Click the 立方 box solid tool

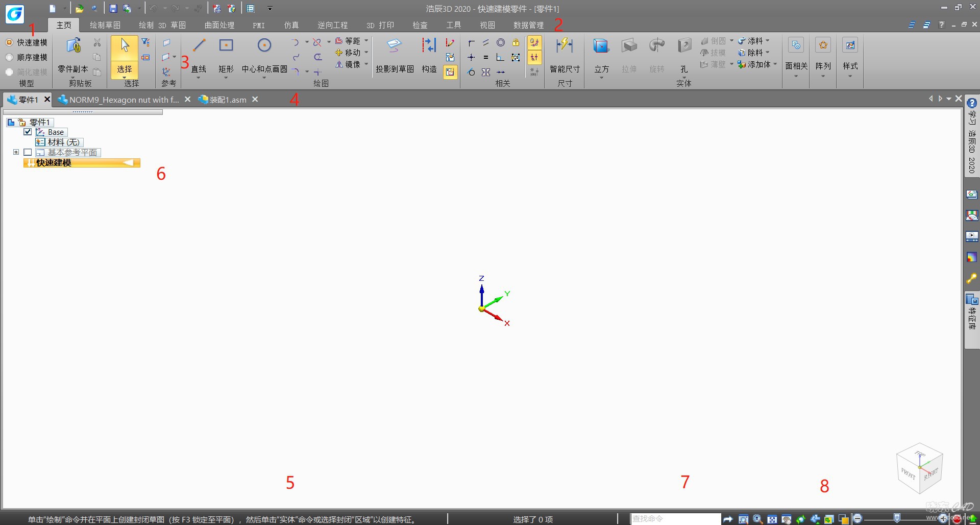click(601, 47)
